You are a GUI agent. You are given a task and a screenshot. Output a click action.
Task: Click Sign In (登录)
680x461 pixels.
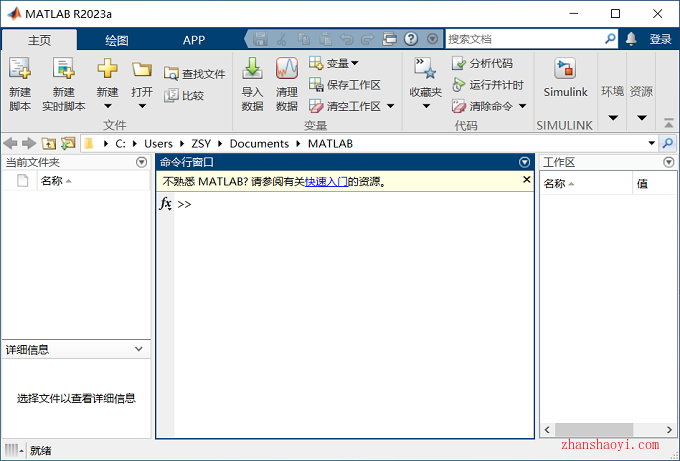(x=660, y=39)
